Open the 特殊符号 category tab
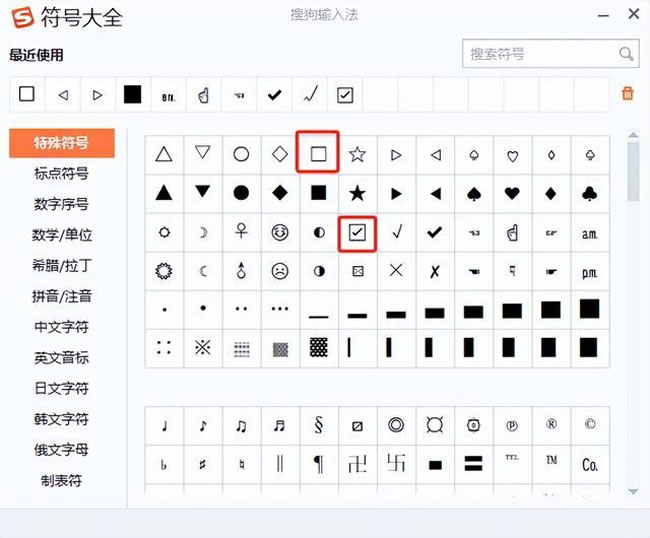 click(x=62, y=143)
